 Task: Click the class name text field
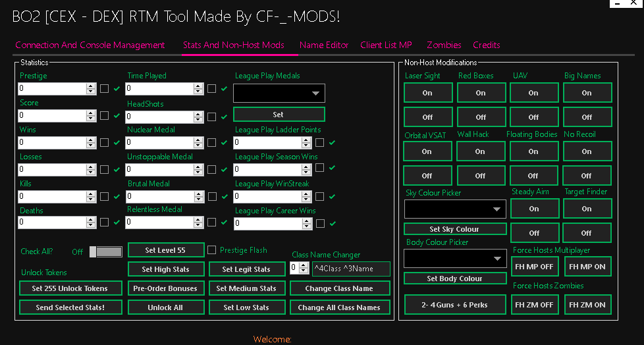pos(351,269)
